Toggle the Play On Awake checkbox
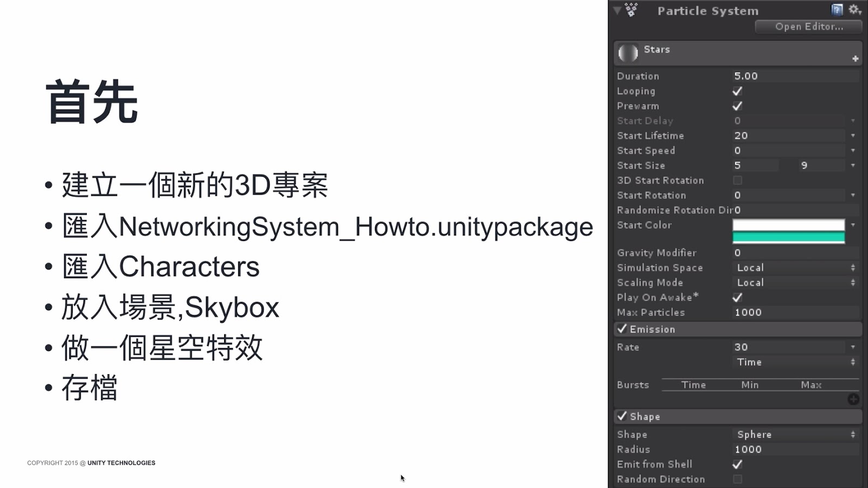The width and height of the screenshot is (868, 488). [x=737, y=297]
